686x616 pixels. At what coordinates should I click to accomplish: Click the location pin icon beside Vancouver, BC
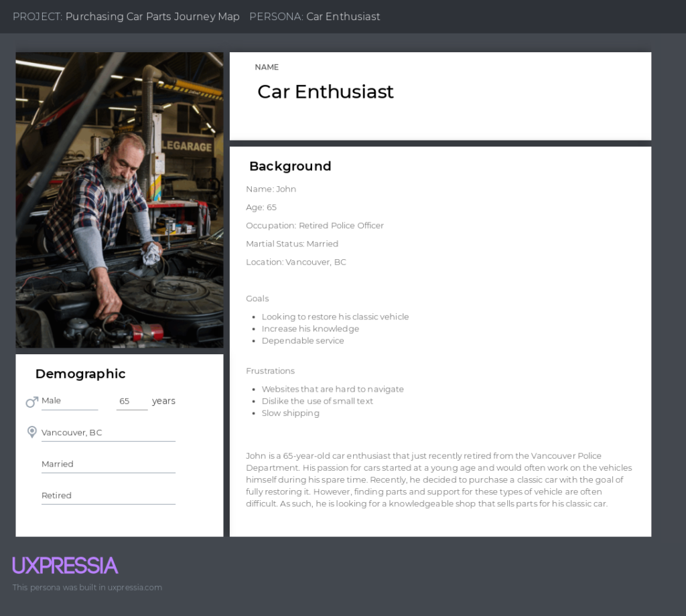[31, 432]
